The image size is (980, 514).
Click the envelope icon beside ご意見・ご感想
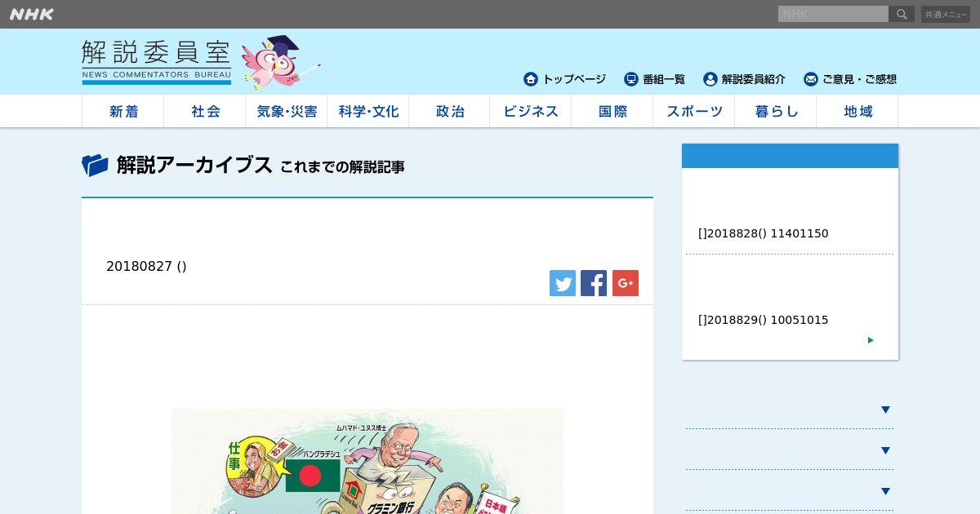point(811,79)
